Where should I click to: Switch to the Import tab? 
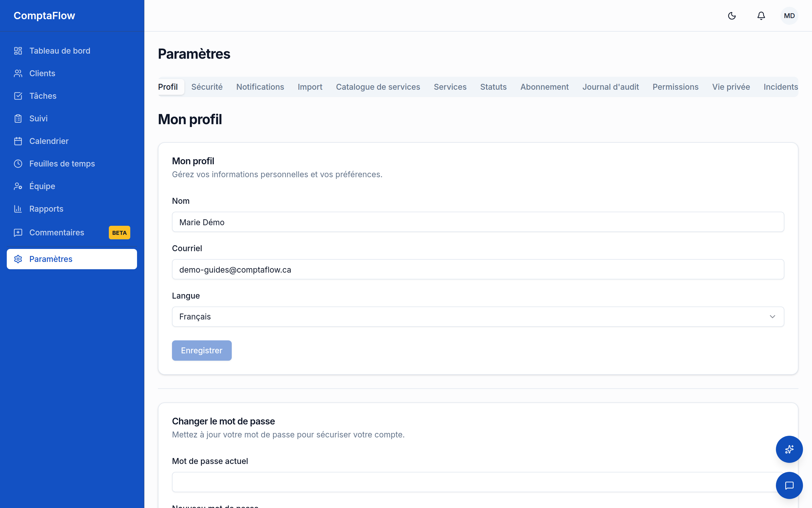[310, 87]
